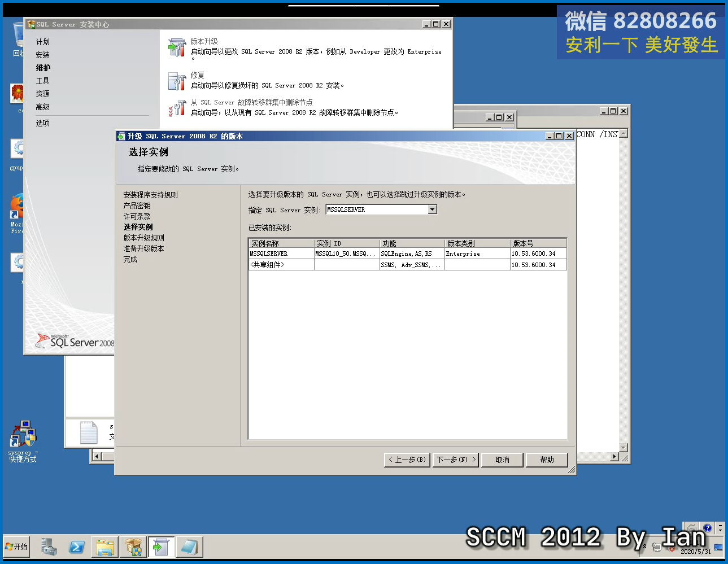The height and width of the screenshot is (564, 728).
Task: Click the SQL Server 安装中心 title bar icon
Action: click(x=31, y=24)
